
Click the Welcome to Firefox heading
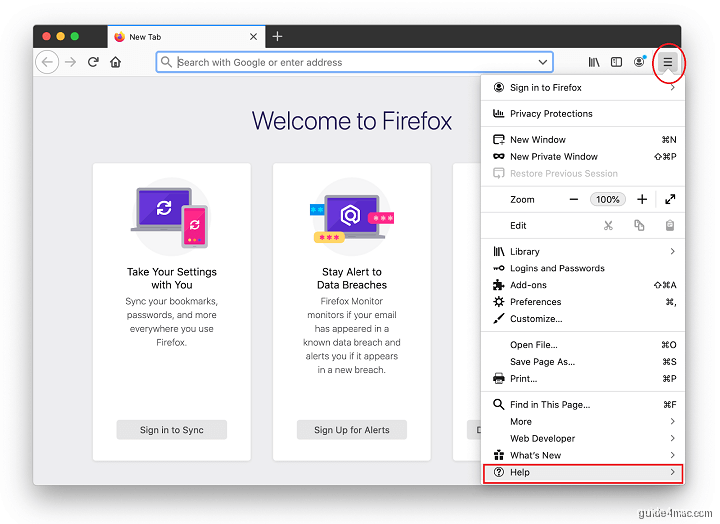(352, 121)
